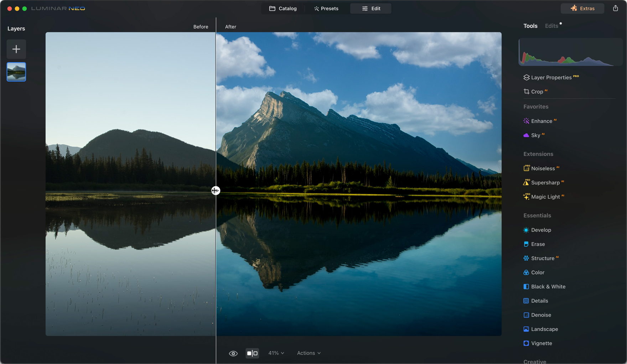Click the share export icon
The image size is (627, 364).
[x=615, y=9]
